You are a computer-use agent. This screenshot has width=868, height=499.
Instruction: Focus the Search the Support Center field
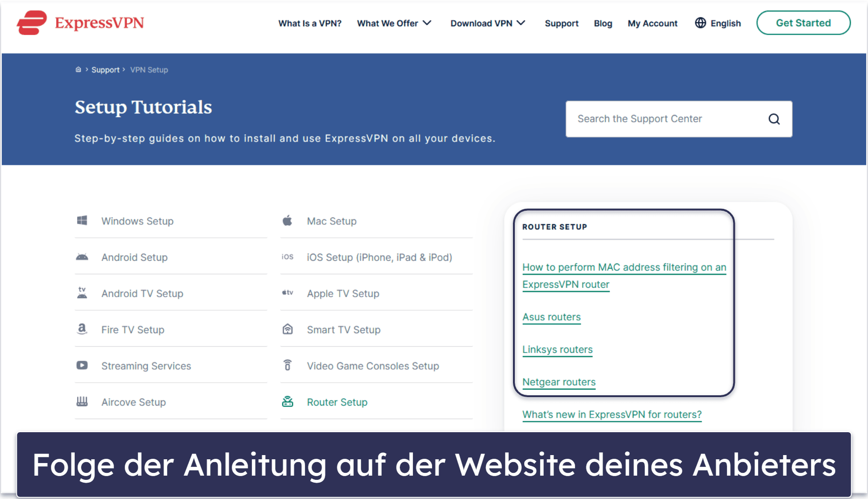click(x=679, y=119)
